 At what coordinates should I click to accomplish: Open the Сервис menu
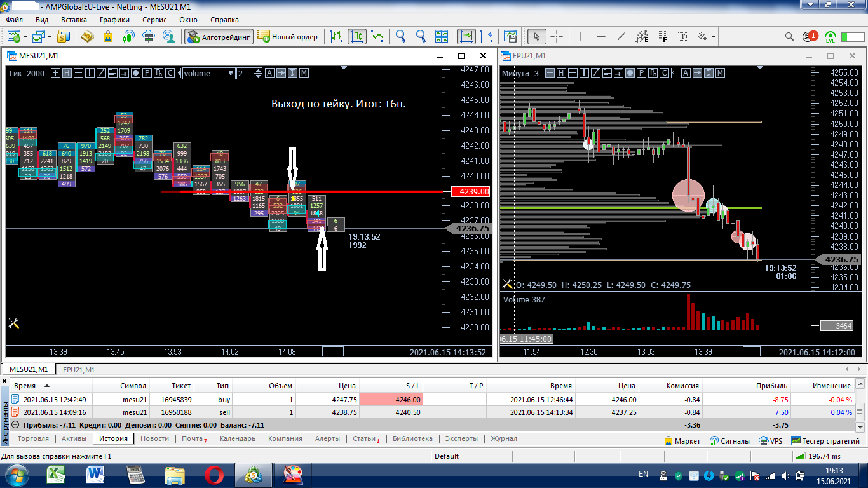point(154,20)
